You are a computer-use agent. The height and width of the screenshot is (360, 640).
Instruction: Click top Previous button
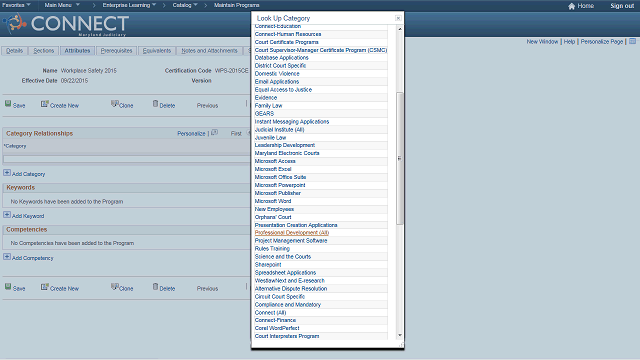[x=207, y=105]
